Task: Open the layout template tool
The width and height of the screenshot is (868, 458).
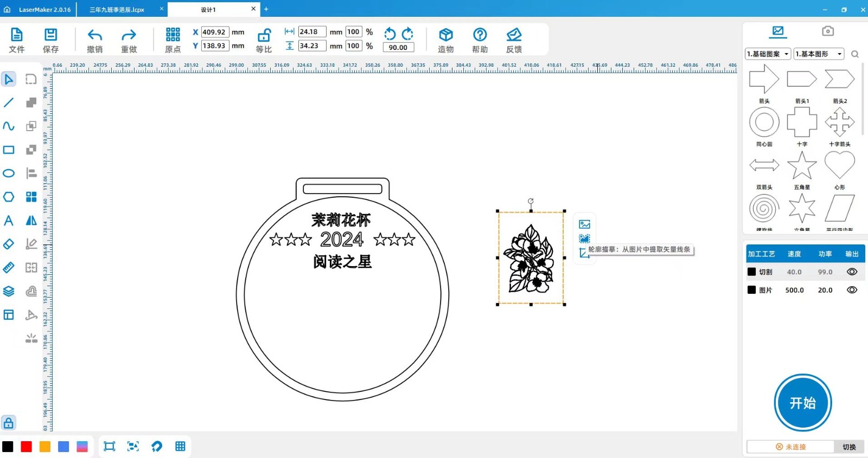Action: (9, 315)
